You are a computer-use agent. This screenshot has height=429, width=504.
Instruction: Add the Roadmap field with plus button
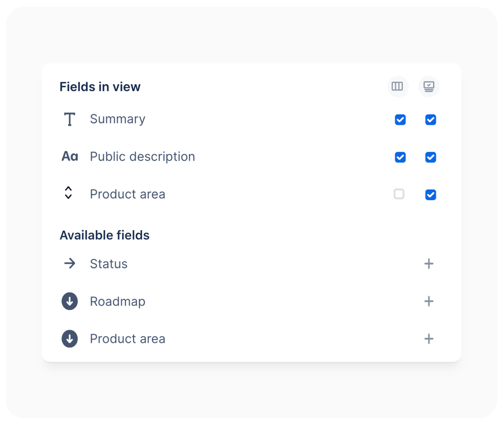[x=429, y=301]
